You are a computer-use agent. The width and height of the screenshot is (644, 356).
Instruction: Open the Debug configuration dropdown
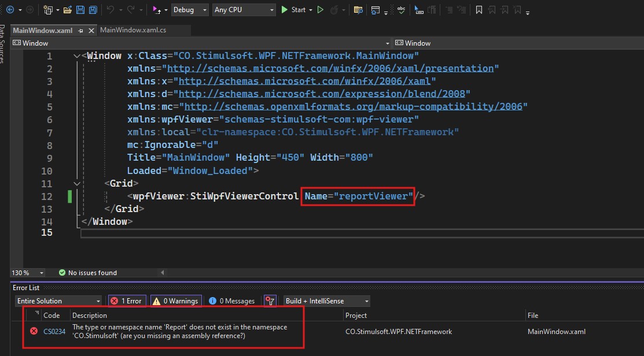pos(189,10)
